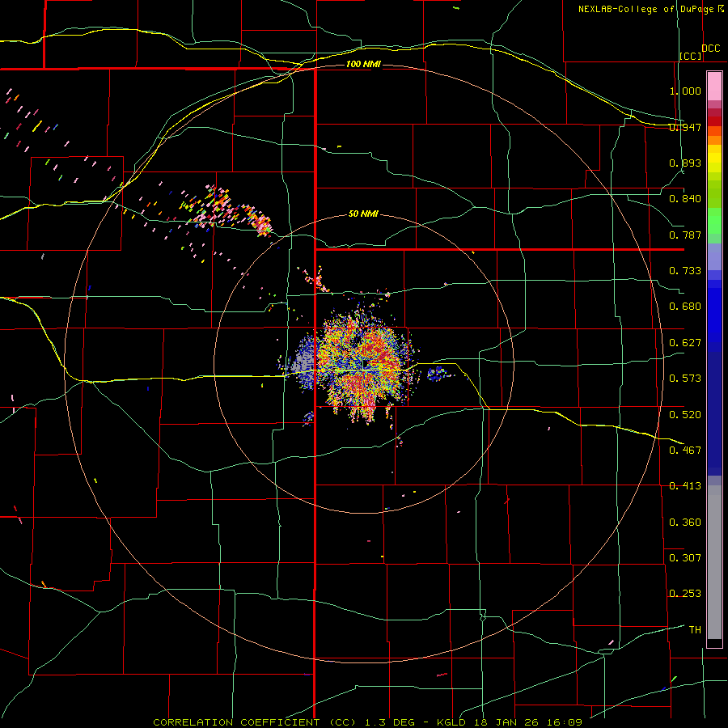Click the [CC] color scale heading
This screenshot has height=728, width=728.
tap(691, 56)
